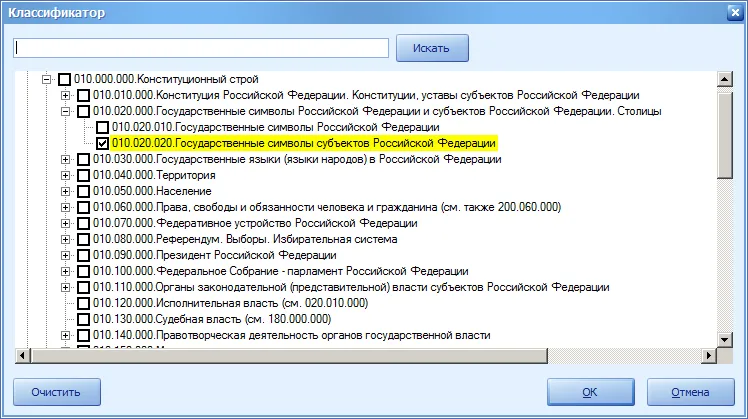748x419 pixels.
Task: Expand the 010.040.000 Территория node
Action: click(x=66, y=175)
